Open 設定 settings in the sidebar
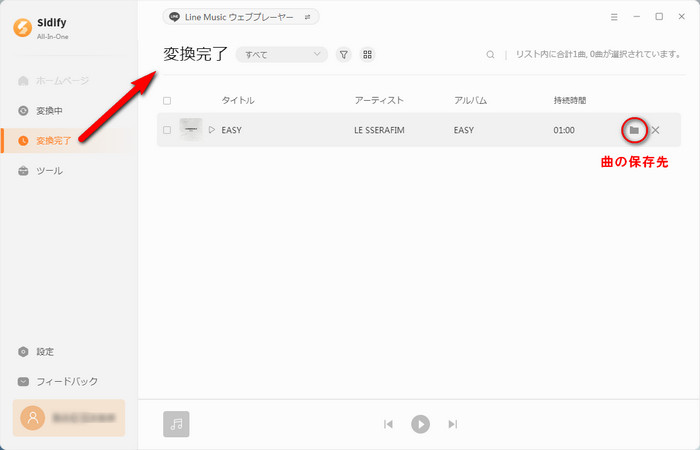Image resolution: width=700 pixels, height=450 pixels. pos(36,352)
